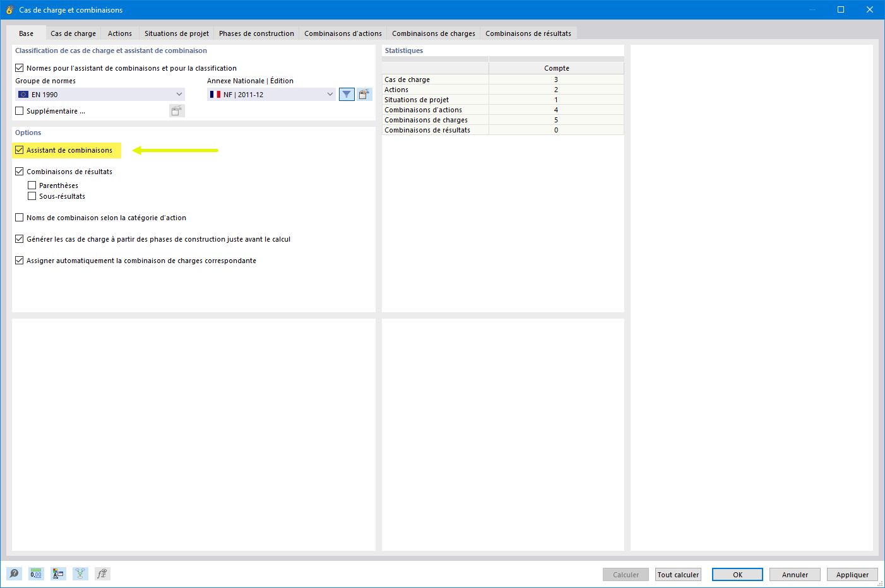This screenshot has height=588, width=885.
Task: Select the Actions row in Statistiques
Action: [503, 90]
